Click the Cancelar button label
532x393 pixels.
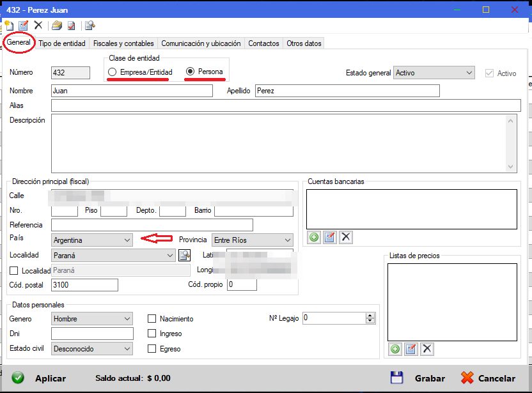click(497, 378)
